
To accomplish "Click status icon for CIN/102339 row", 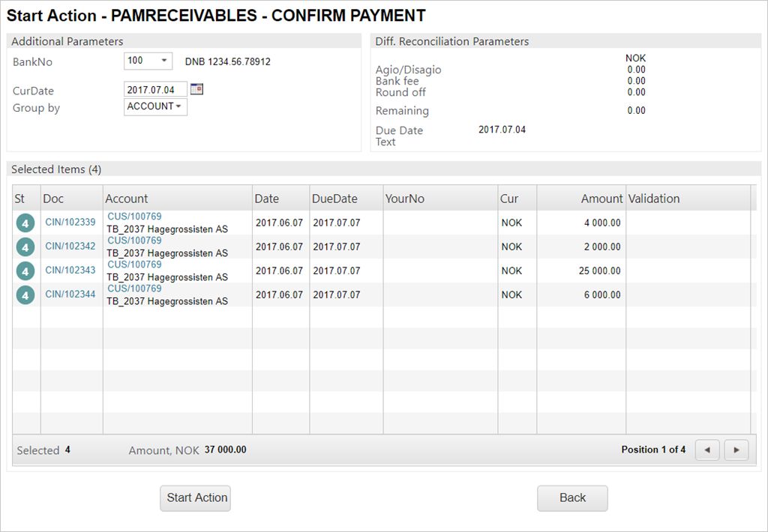I will coord(25,223).
